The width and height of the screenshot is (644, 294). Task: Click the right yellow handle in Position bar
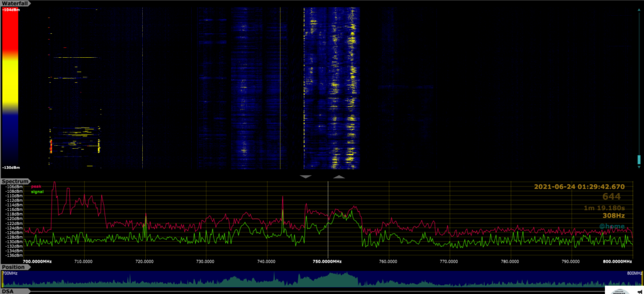[642, 279]
